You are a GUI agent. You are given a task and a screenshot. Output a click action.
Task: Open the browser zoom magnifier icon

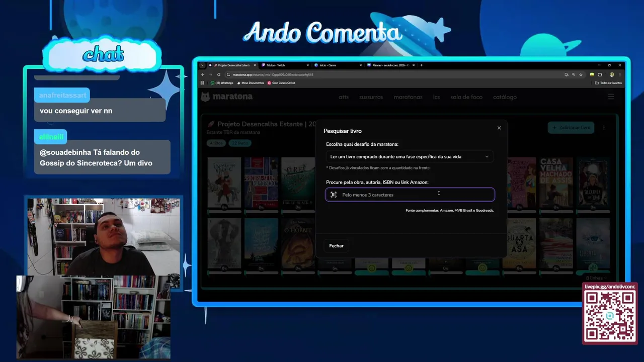pos(573,74)
